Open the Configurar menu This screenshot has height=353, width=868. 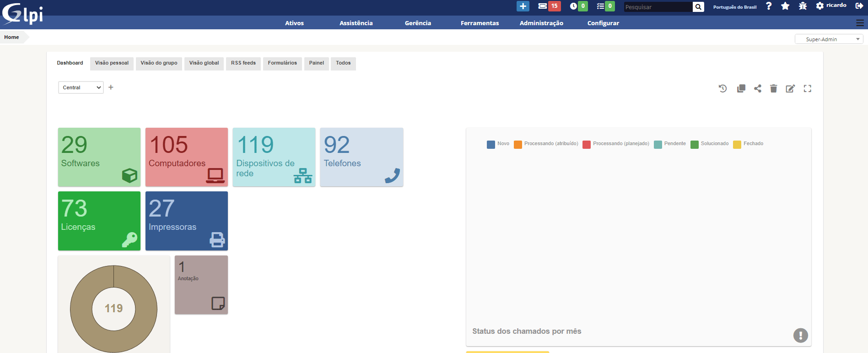[603, 23]
